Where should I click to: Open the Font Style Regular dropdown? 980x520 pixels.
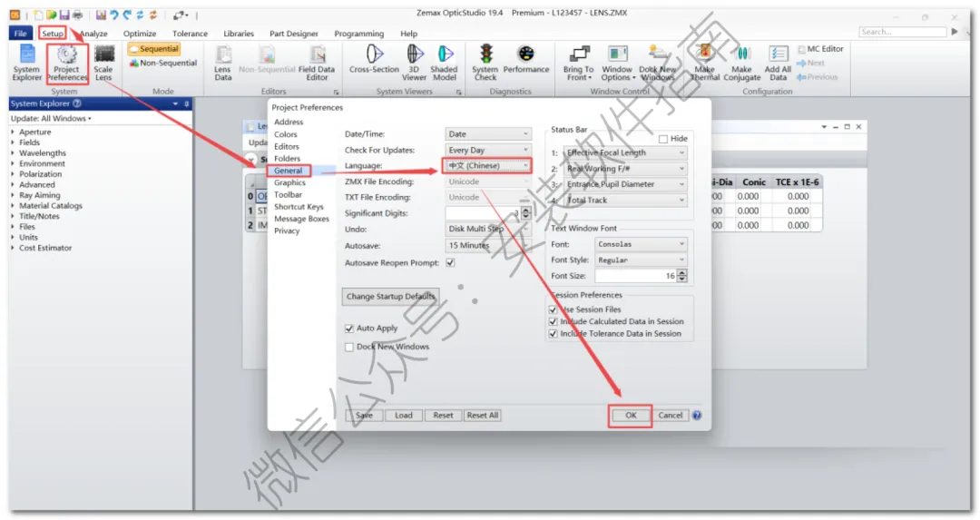click(x=641, y=260)
